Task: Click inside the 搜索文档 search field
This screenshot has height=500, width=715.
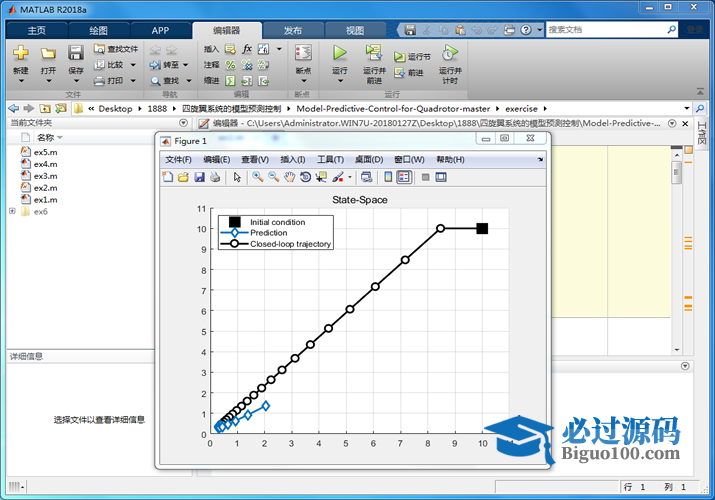Action: click(x=606, y=30)
